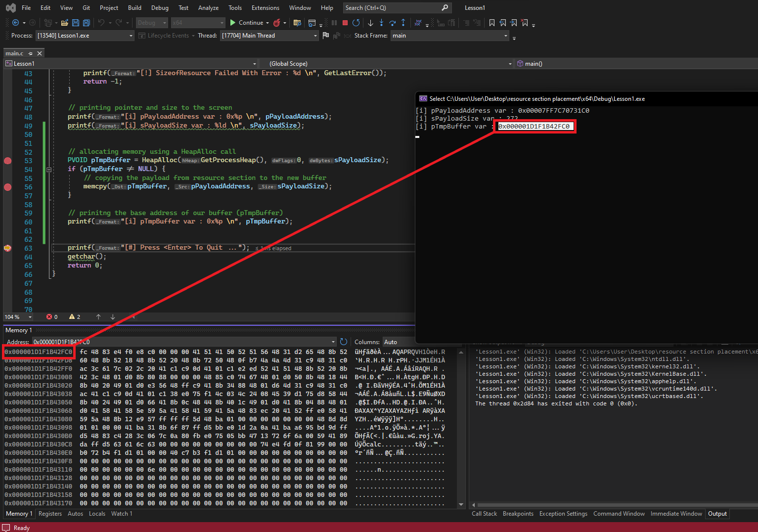
Task: Click the Step Out arrow icon
Action: coord(403,23)
